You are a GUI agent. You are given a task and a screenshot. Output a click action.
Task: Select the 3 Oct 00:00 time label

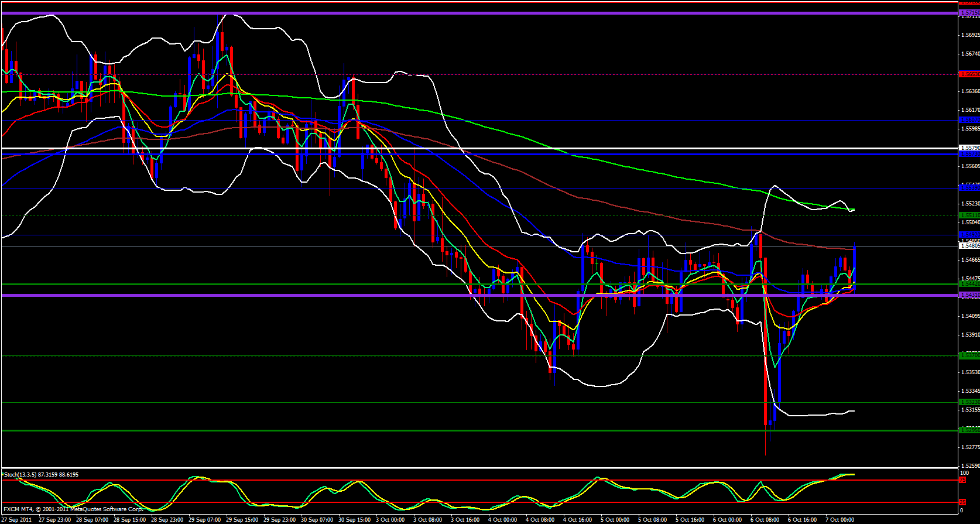click(390, 520)
